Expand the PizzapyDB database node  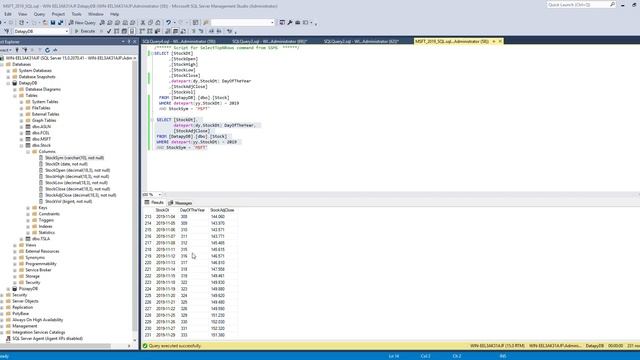8,289
